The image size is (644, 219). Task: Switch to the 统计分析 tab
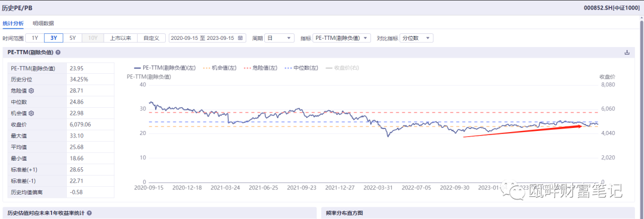13,23
